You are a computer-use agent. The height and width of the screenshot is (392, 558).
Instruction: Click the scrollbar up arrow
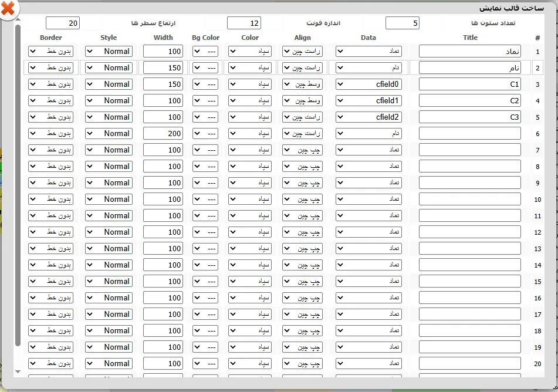[18, 19]
